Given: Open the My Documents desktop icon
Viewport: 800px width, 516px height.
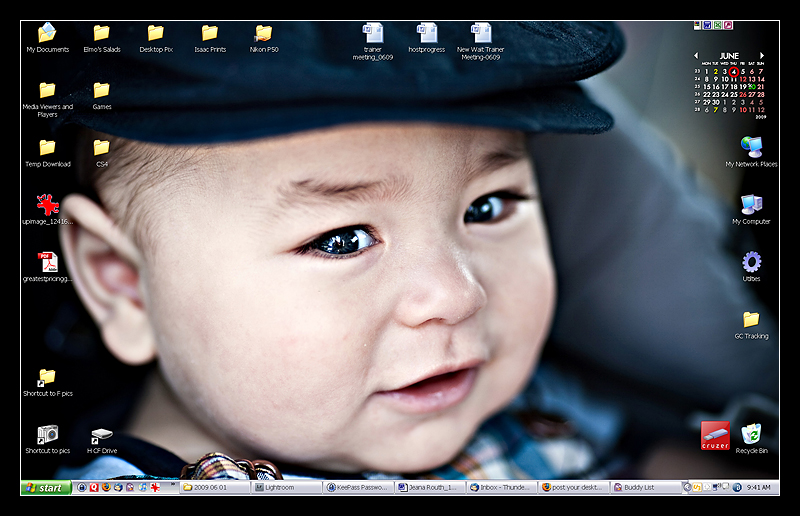Looking at the screenshot, I should pos(47,34).
